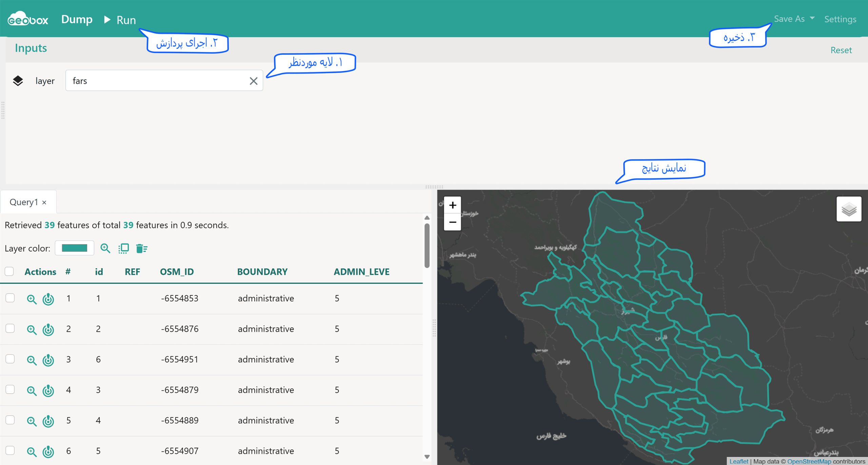
Task: Clear the fars layer input
Action: pos(253,81)
